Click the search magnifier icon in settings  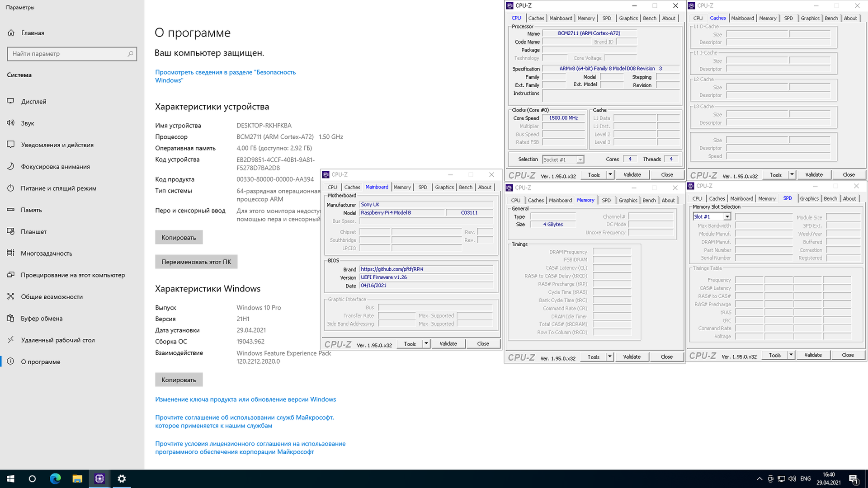tap(130, 54)
